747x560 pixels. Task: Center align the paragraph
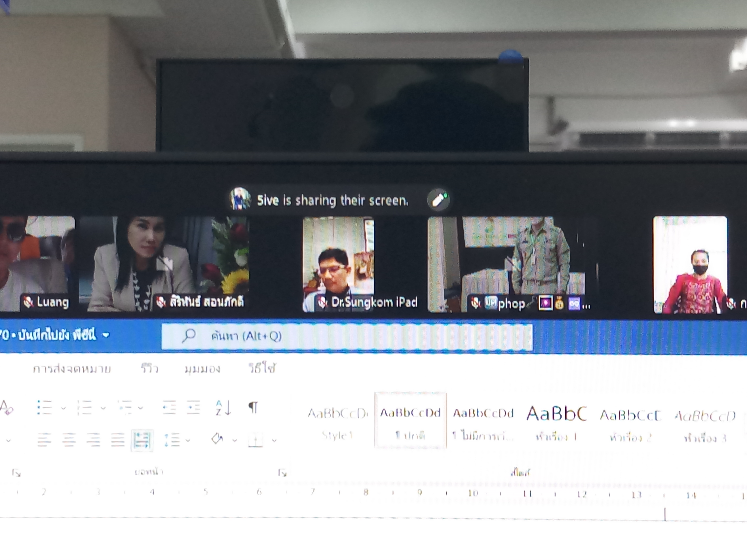coord(69,440)
